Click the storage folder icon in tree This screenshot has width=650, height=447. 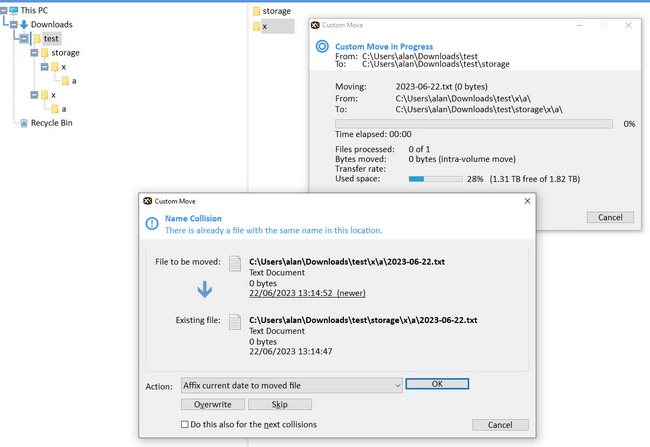(45, 53)
